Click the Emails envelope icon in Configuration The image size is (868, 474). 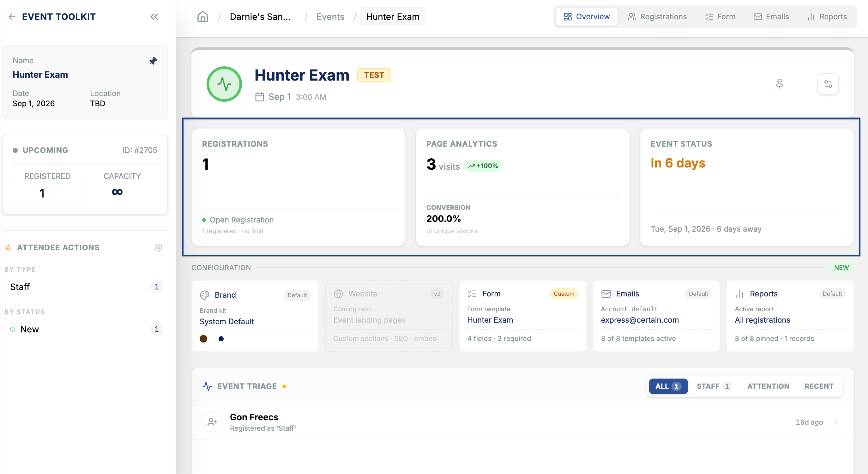click(x=606, y=294)
